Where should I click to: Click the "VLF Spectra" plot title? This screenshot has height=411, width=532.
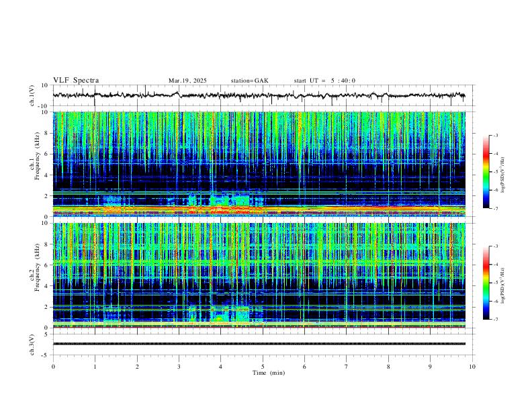(76, 81)
